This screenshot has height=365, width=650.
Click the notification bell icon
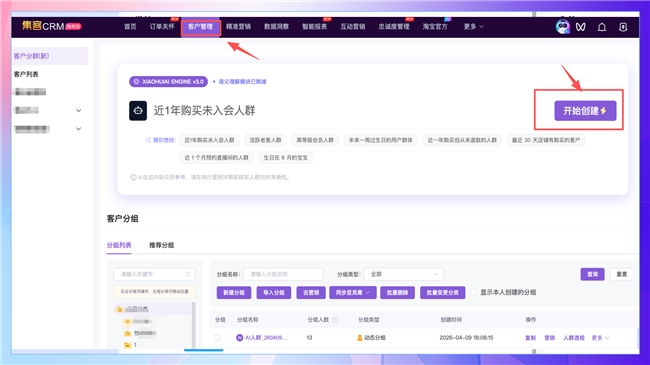click(601, 27)
